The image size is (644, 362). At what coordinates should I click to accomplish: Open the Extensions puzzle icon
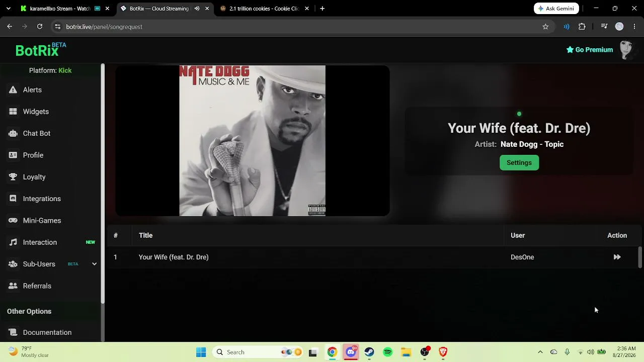coord(582,27)
